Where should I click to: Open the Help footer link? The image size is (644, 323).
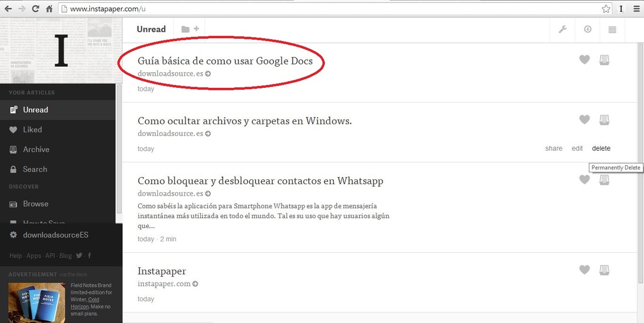tap(16, 256)
